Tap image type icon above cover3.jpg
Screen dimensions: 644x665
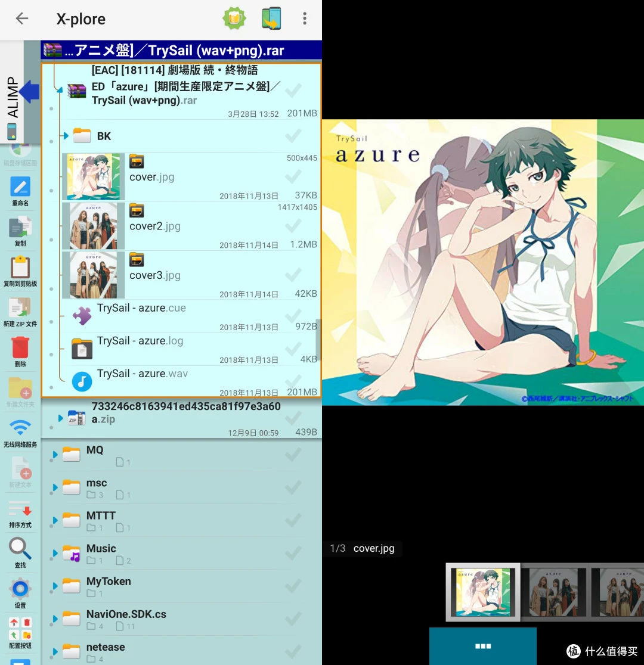[137, 260]
